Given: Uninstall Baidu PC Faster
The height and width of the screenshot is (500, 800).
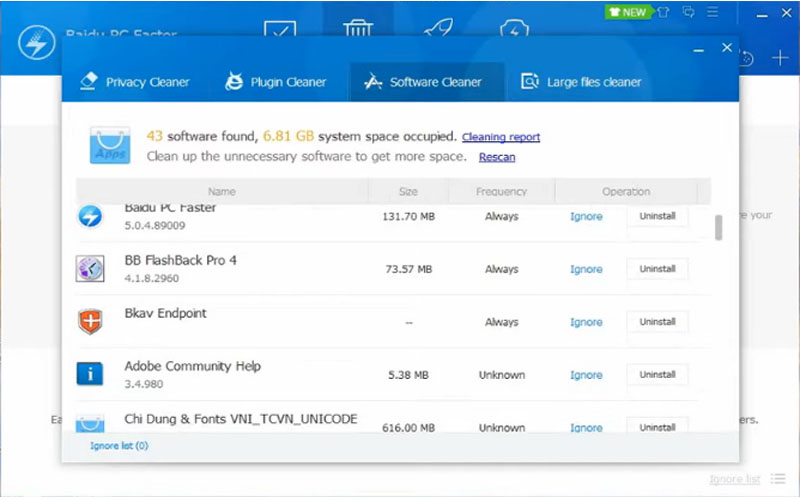Looking at the screenshot, I should coord(657,216).
